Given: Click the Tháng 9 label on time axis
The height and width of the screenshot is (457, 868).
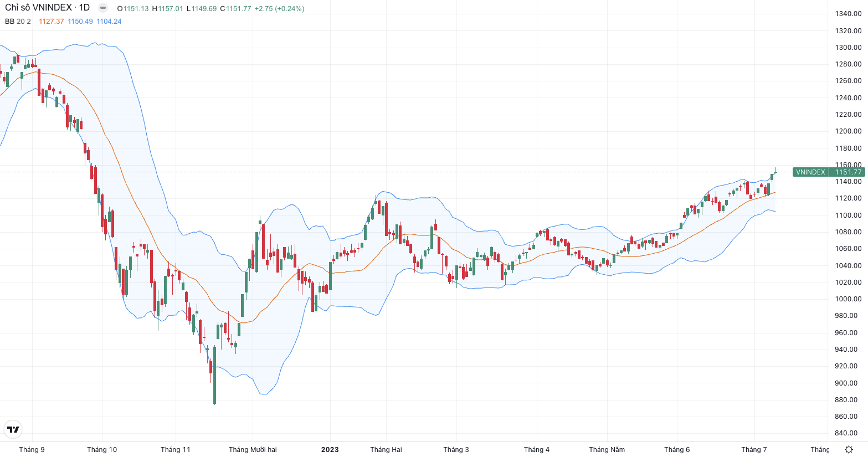Looking at the screenshot, I should [32, 449].
